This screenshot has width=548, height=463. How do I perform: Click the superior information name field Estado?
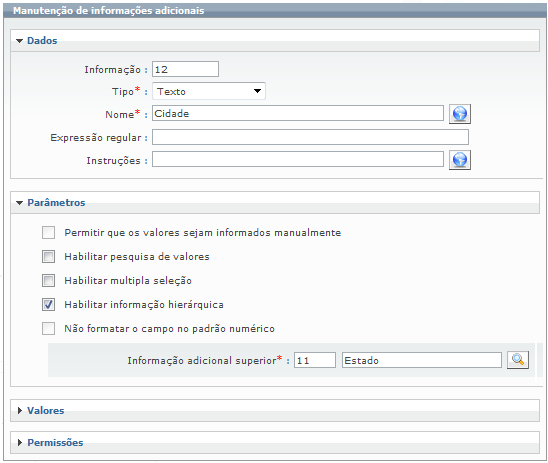[x=421, y=360]
